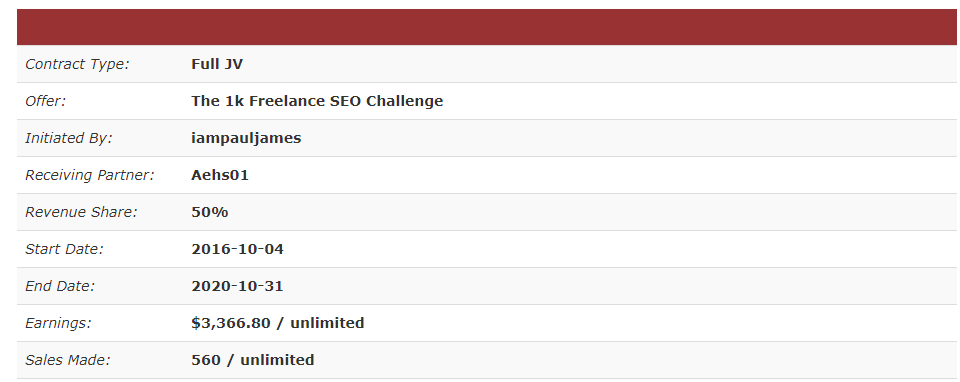Screen dimensions: 960x382
Task: Click the Initiated By label
Action: [x=69, y=138]
